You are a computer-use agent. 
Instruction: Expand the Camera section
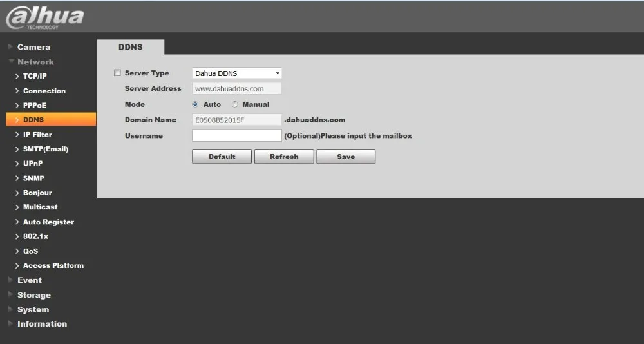[x=33, y=47]
